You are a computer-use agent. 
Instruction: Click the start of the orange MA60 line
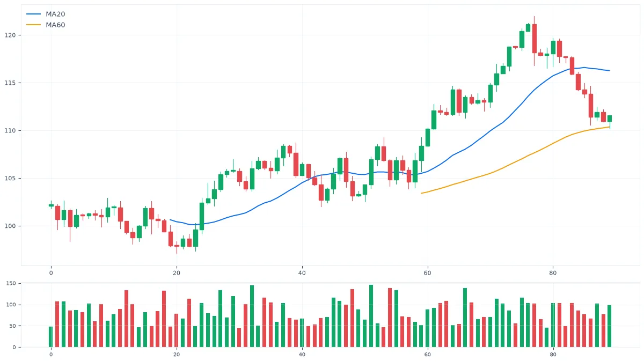421,193
